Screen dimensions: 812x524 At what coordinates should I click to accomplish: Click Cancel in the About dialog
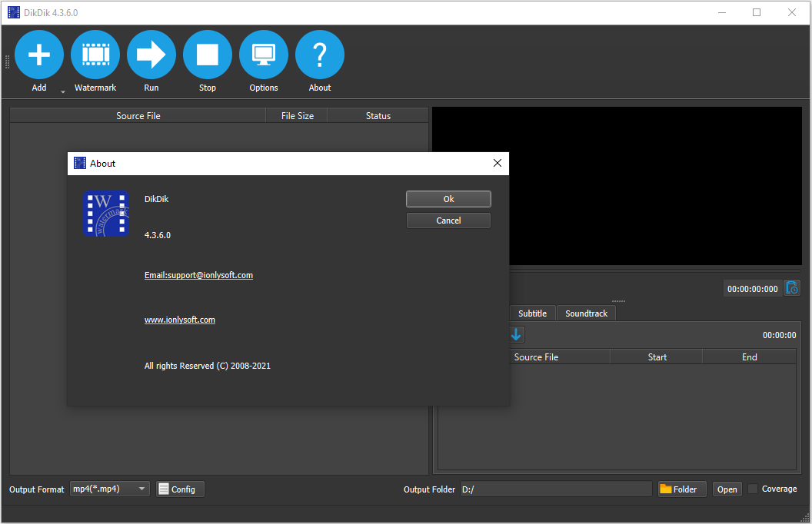(448, 221)
